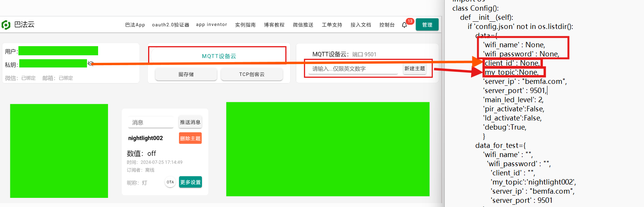This screenshot has width=644, height=207.
Task: Open 实例指南 menu item
Action: 245,25
